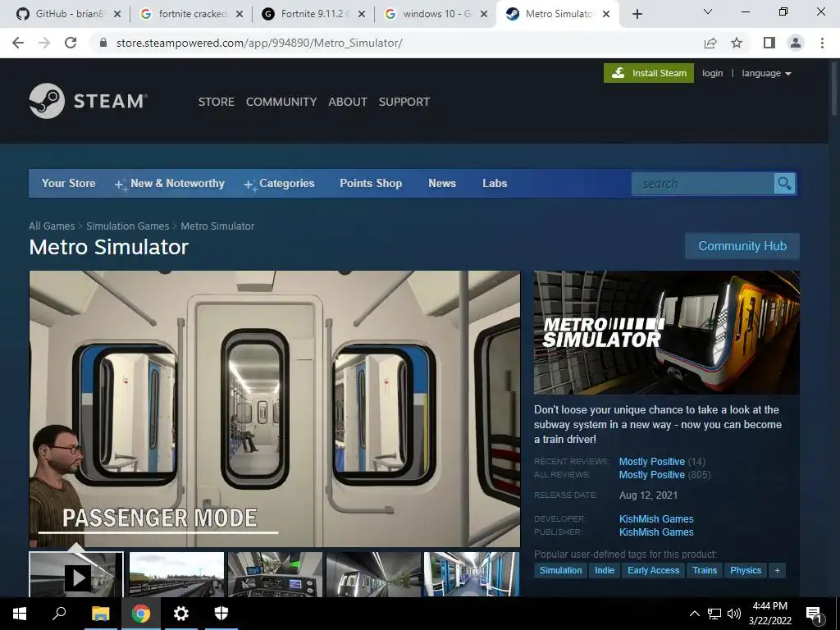Open the STORE menu
Screen dimensions: 840x630
pos(217,102)
